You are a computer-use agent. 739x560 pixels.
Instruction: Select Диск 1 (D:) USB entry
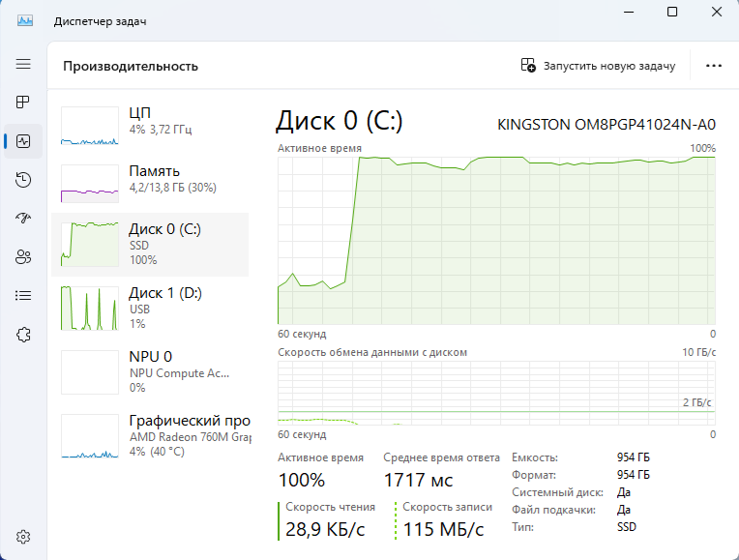[150, 308]
